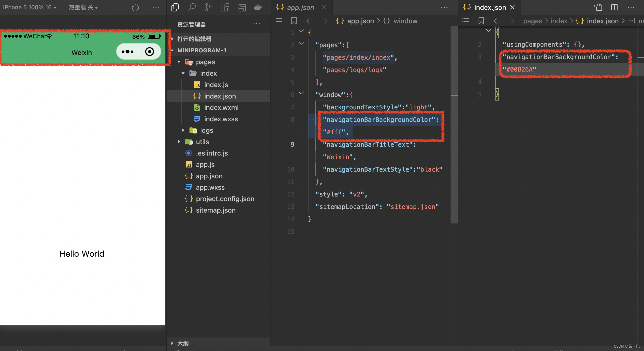Toggle bookmark icon in app.json editor

[294, 21]
